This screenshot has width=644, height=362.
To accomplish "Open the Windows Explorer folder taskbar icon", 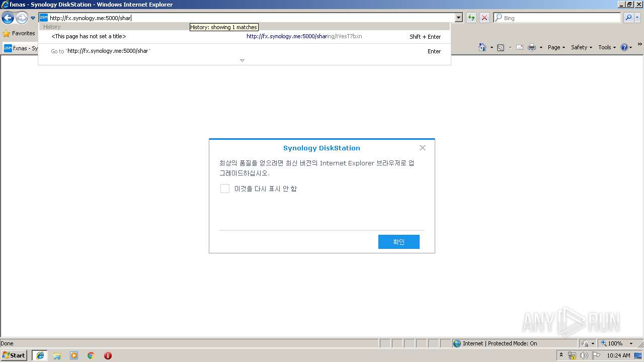I will pyautogui.click(x=57, y=355).
